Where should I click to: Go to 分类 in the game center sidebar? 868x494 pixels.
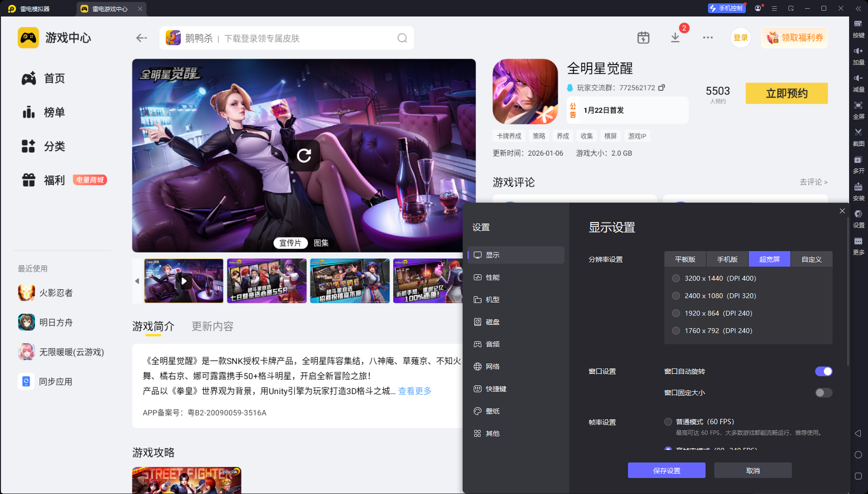pos(43,146)
